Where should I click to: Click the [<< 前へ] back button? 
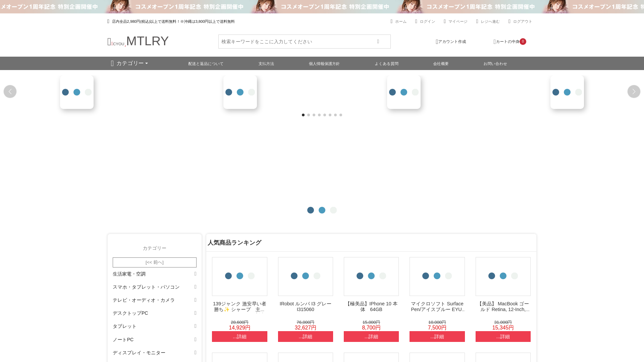155,262
